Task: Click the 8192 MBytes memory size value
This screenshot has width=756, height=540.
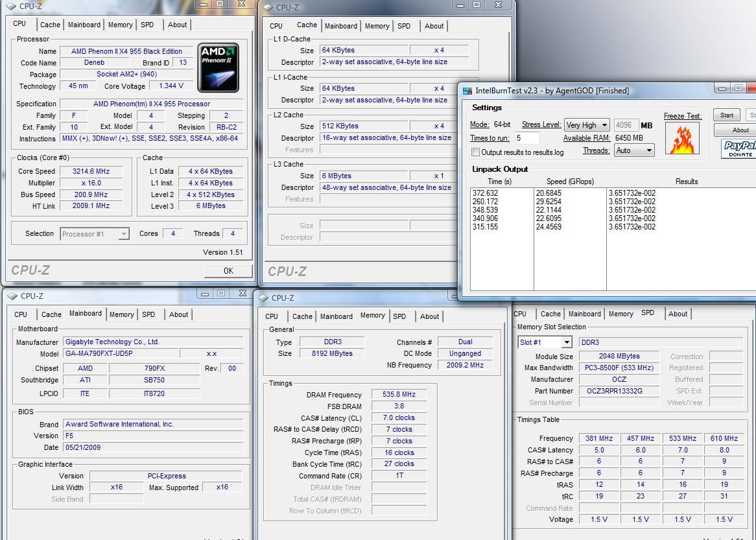Action: point(332,353)
